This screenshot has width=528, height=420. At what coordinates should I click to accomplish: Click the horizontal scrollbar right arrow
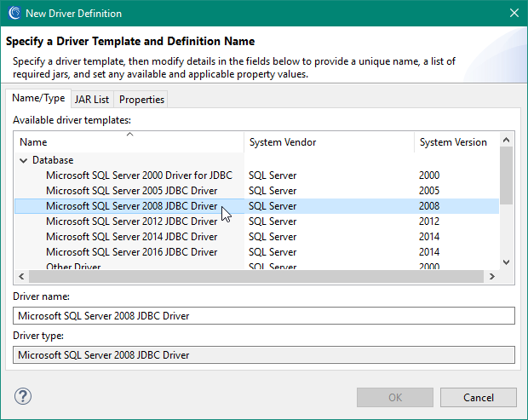coord(492,277)
